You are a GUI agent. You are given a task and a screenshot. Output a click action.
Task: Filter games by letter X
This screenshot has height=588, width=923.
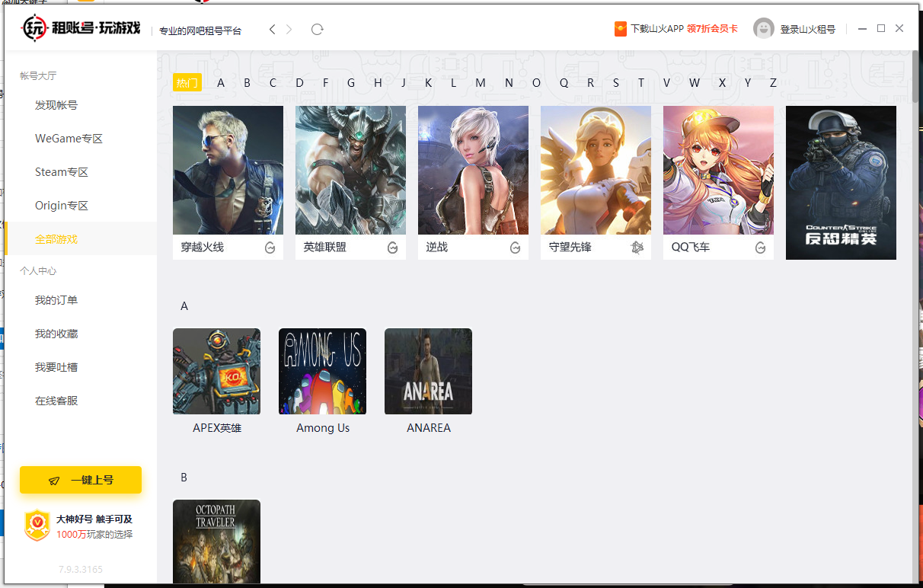(722, 83)
